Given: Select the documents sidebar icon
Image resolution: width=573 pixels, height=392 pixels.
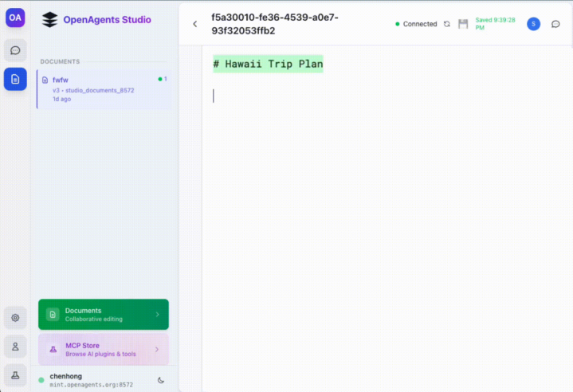Looking at the screenshot, I should (x=15, y=79).
